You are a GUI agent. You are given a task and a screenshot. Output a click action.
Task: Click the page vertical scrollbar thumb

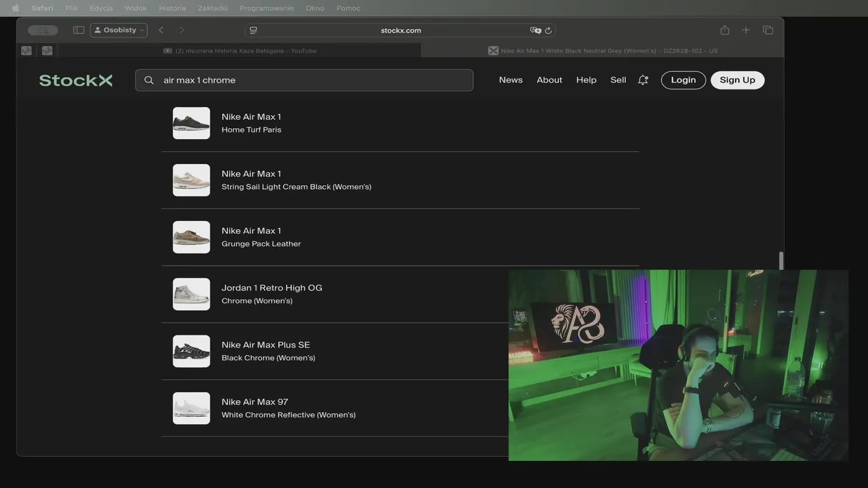point(781,260)
